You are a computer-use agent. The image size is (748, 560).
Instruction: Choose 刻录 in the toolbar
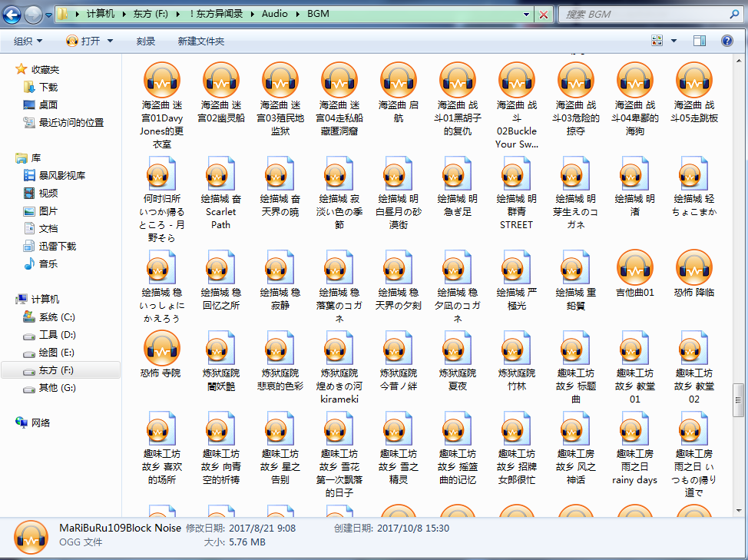(x=145, y=41)
